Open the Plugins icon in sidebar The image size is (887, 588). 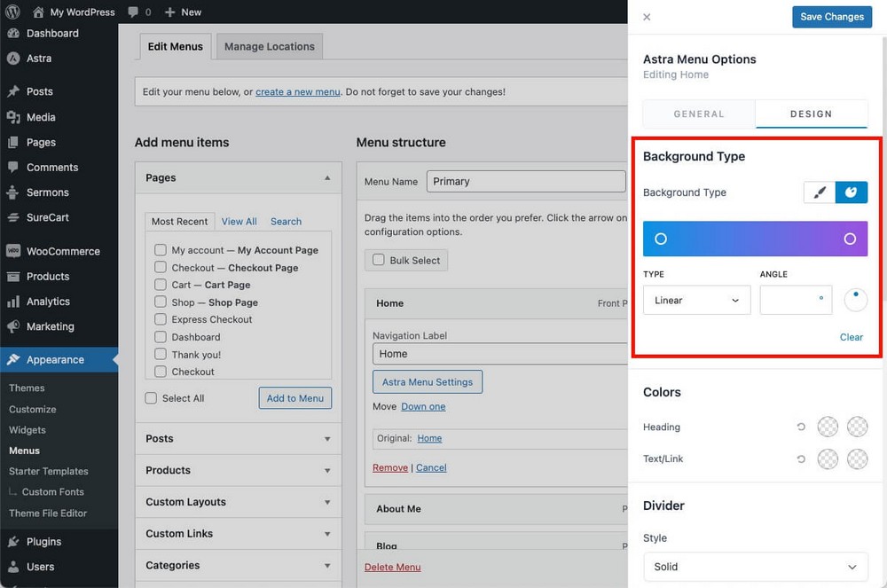point(13,542)
